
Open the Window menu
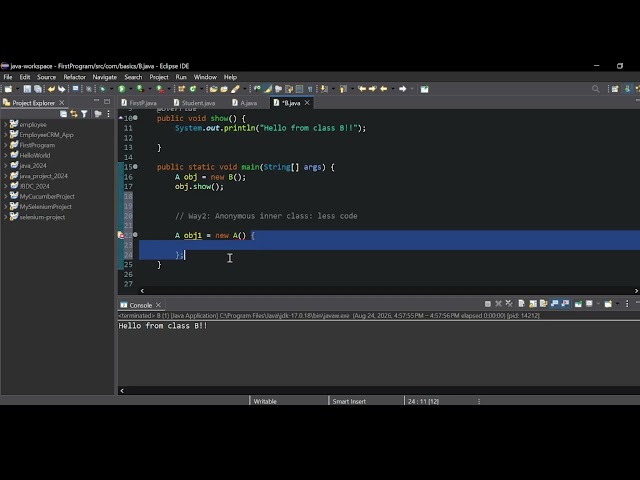(205, 77)
